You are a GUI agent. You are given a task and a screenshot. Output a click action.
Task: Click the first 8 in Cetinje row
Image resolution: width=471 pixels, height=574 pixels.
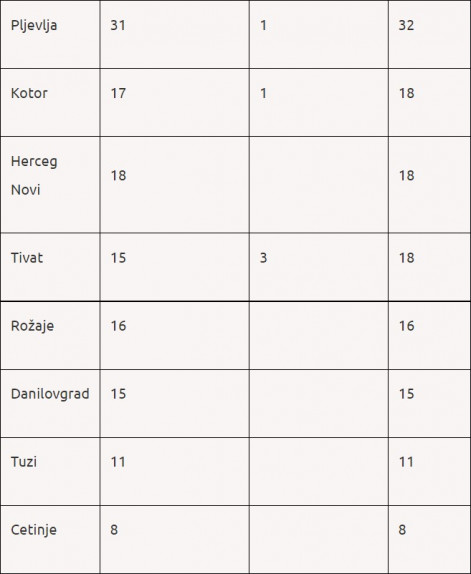pos(114,530)
